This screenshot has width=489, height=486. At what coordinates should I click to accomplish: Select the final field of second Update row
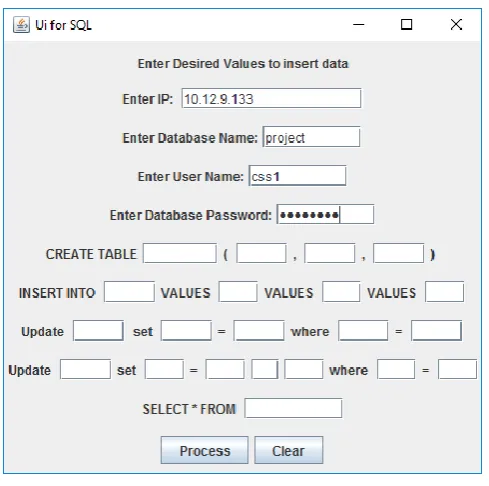[457, 369]
